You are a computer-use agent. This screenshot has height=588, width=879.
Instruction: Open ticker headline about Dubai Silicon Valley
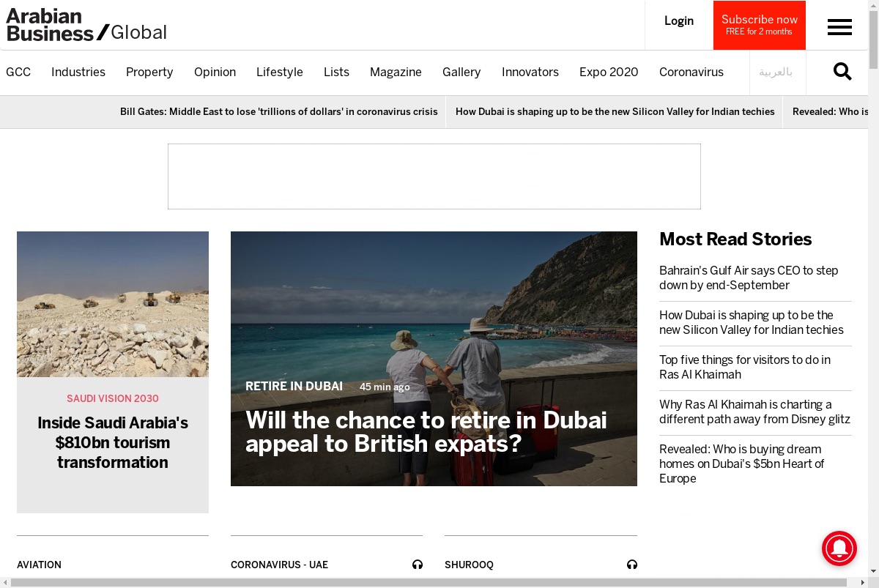(615, 111)
